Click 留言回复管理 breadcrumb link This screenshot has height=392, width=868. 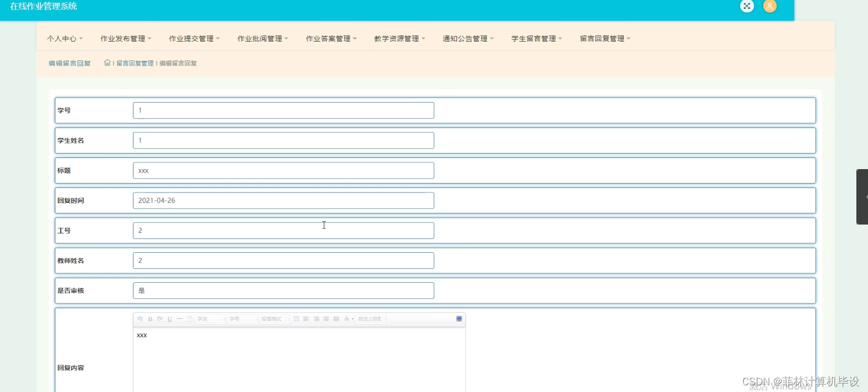pos(135,63)
